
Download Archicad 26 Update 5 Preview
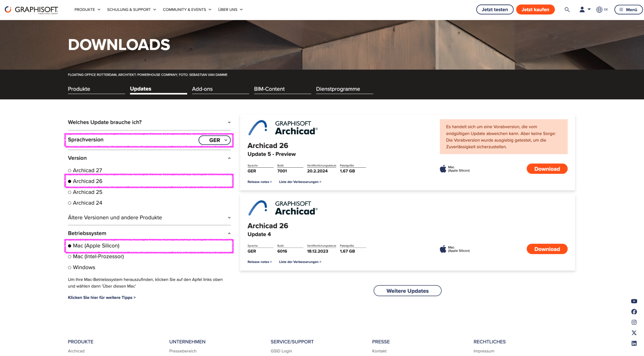coord(547,169)
